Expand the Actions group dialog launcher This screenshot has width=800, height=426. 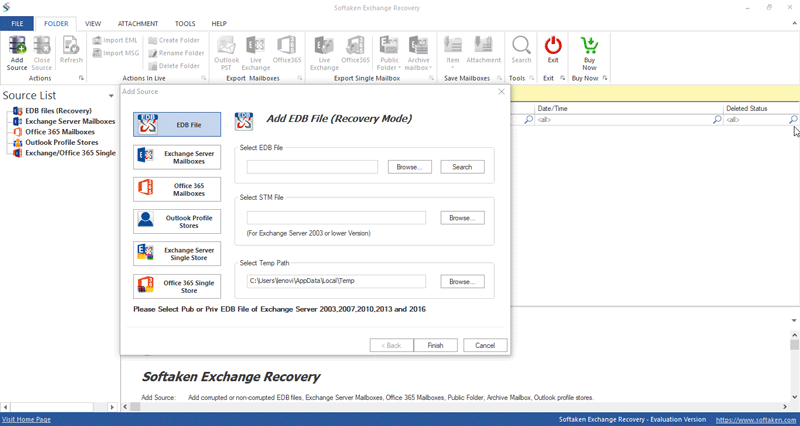(x=81, y=78)
